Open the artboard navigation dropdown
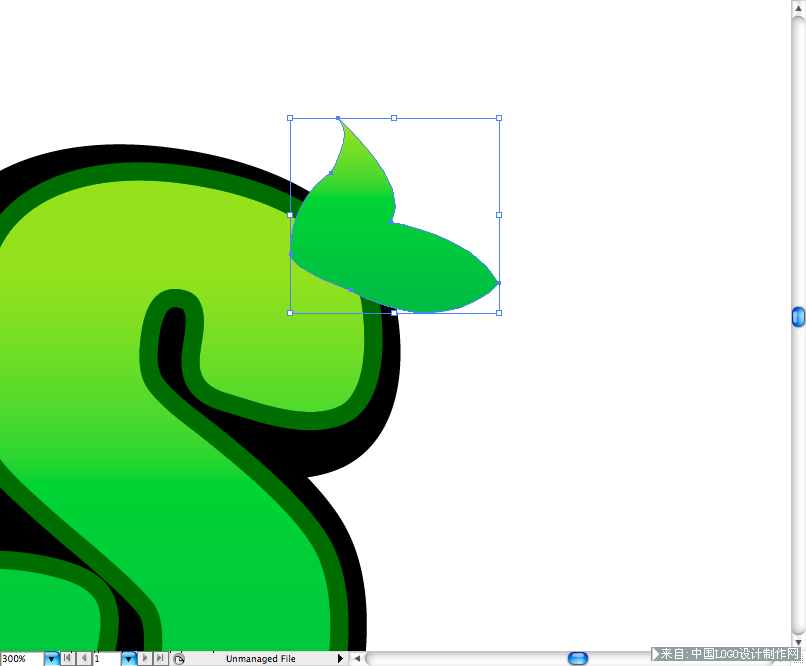This screenshot has height=666, width=806. pos(129,659)
